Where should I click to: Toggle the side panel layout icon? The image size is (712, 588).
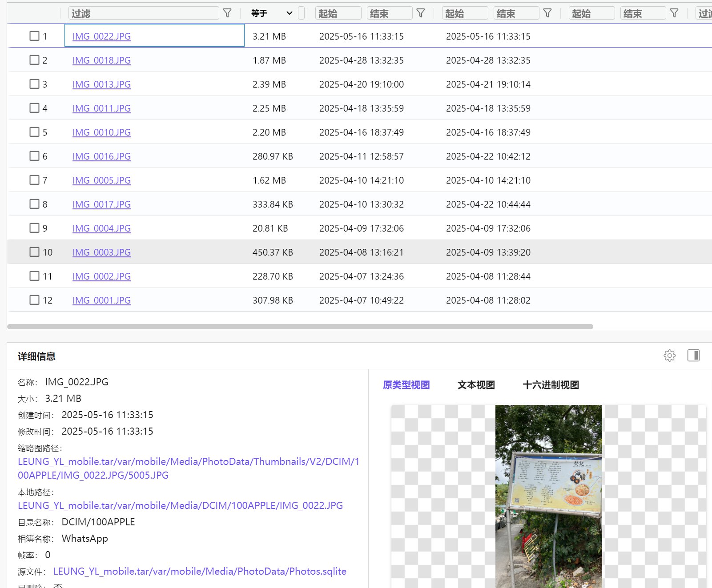click(x=693, y=356)
